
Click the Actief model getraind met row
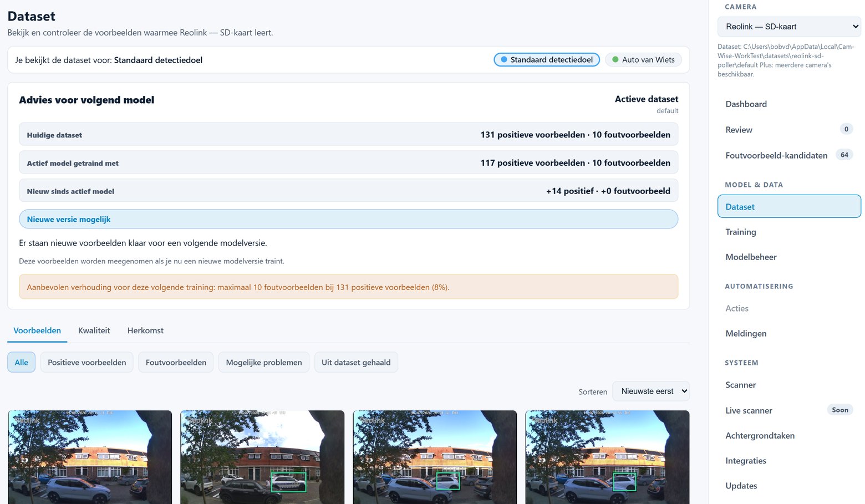[348, 162]
